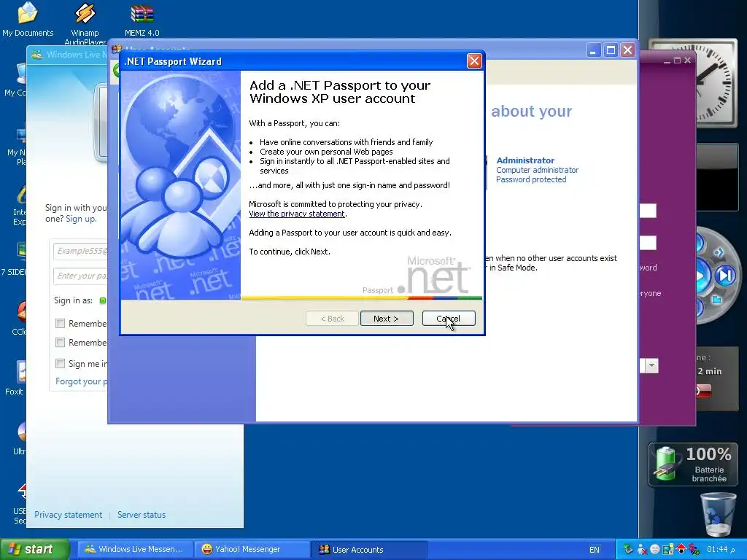View the privacy statement link

click(297, 214)
